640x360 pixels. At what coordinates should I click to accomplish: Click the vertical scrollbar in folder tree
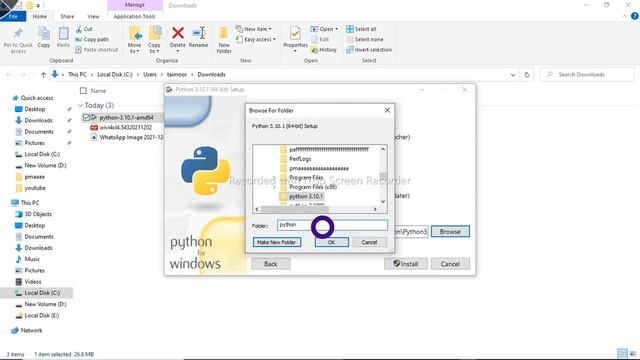click(x=383, y=176)
